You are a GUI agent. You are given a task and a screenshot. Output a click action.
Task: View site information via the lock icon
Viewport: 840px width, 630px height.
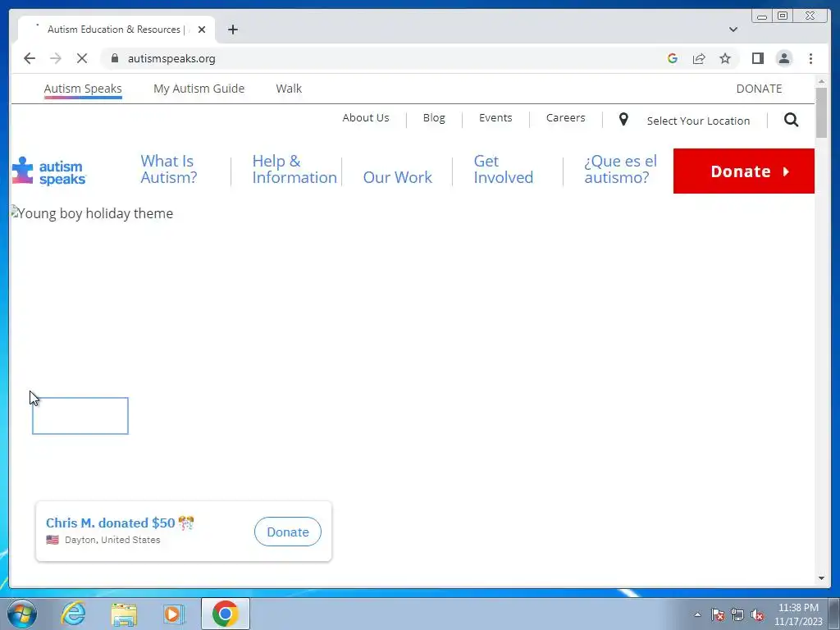(115, 58)
